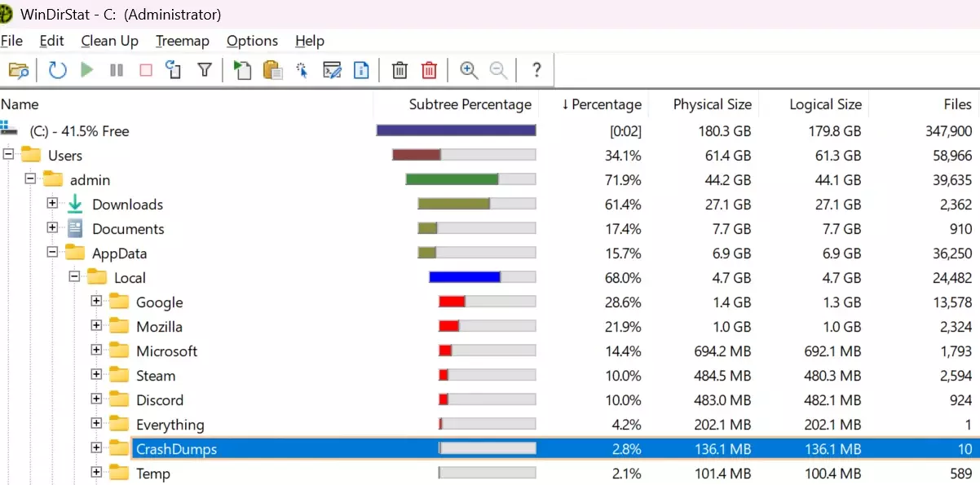The width and height of the screenshot is (980, 485).
Task: Pause the scan with the pause icon
Action: coord(116,70)
